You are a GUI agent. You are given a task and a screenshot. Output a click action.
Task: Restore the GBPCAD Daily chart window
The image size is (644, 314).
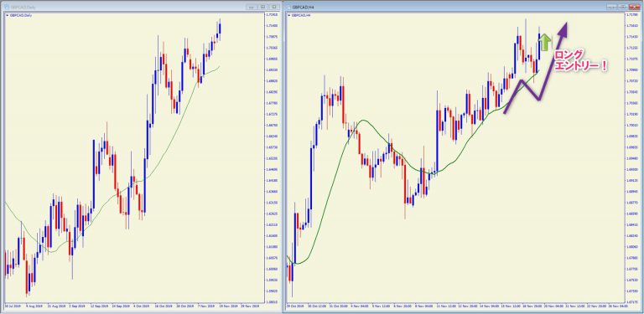(262, 7)
